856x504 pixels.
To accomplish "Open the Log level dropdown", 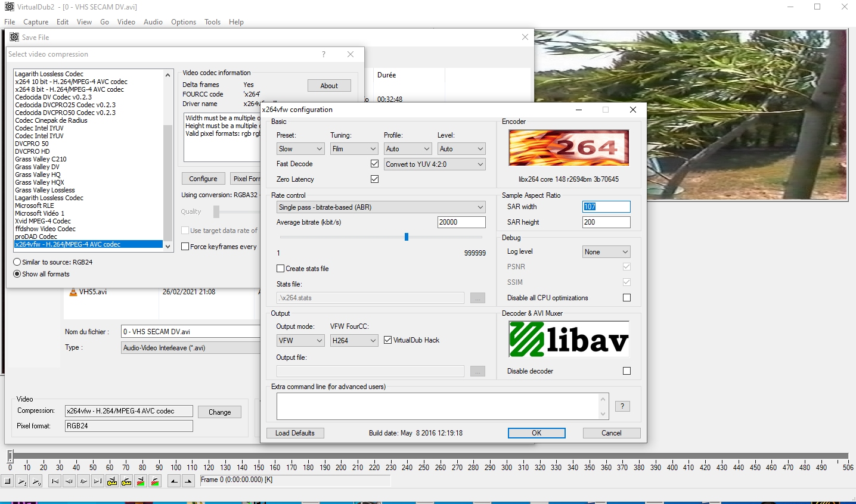I will (x=606, y=252).
